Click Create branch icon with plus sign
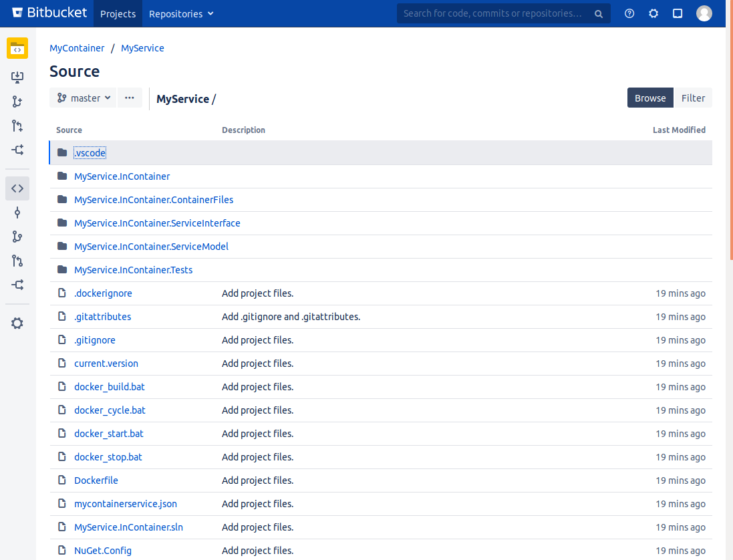Image resolution: width=733 pixels, height=560 pixels. coord(17,102)
